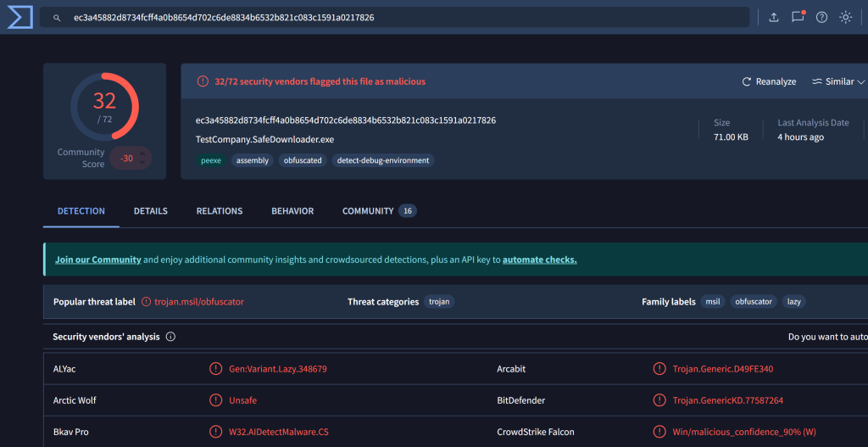Click the Reanalyze button
This screenshot has width=868, height=447.
769,81
